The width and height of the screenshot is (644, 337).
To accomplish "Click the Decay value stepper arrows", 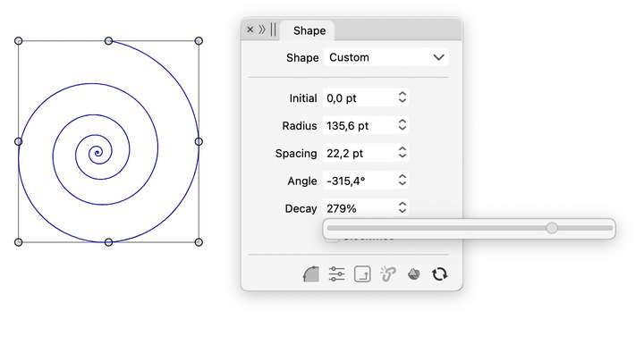I will pyautogui.click(x=402, y=207).
